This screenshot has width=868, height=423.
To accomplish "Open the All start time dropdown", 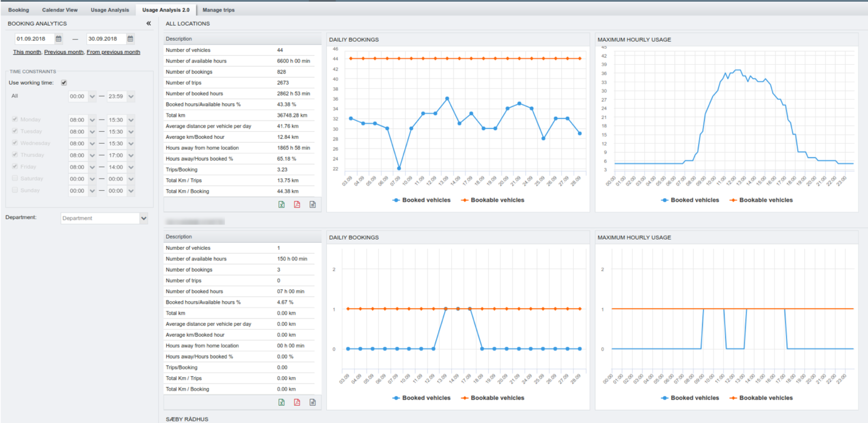I will (92, 97).
